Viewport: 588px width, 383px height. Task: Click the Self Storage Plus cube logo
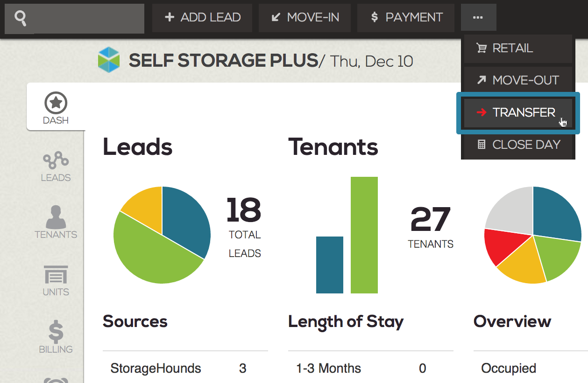[x=109, y=60]
